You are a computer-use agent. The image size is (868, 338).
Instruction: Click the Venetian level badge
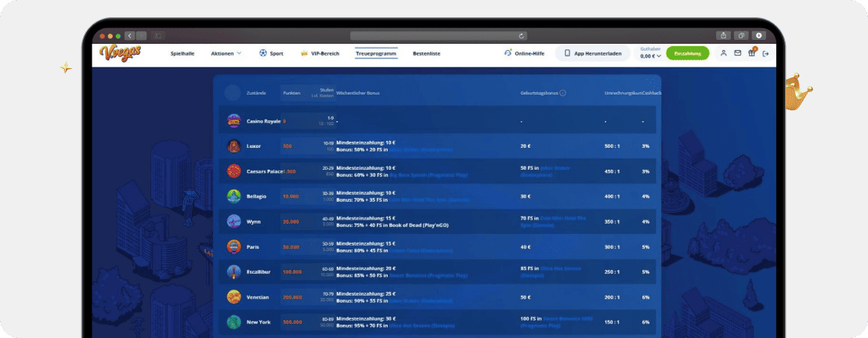click(233, 297)
